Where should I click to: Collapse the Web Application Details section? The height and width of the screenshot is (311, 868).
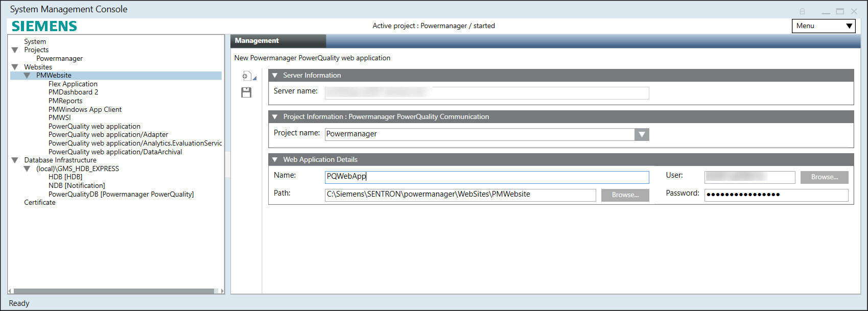[x=275, y=160]
